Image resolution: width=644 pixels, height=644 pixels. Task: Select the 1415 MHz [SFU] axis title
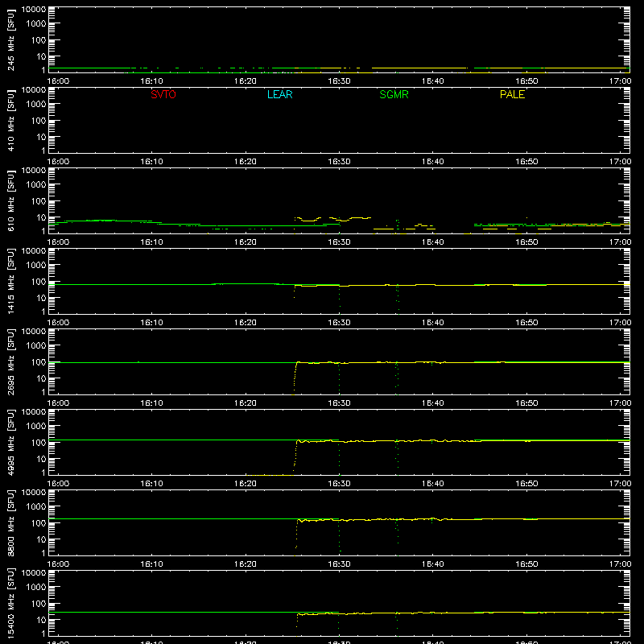(x=11, y=281)
